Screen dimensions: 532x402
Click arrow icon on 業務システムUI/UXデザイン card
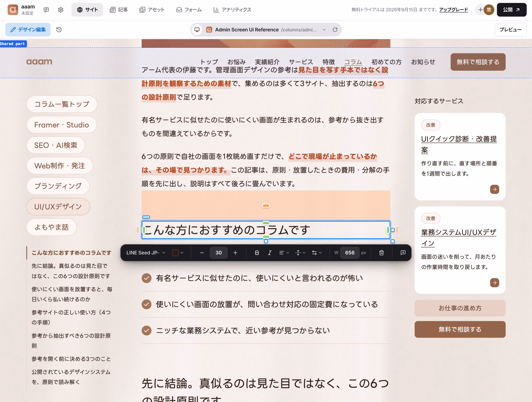point(494,283)
